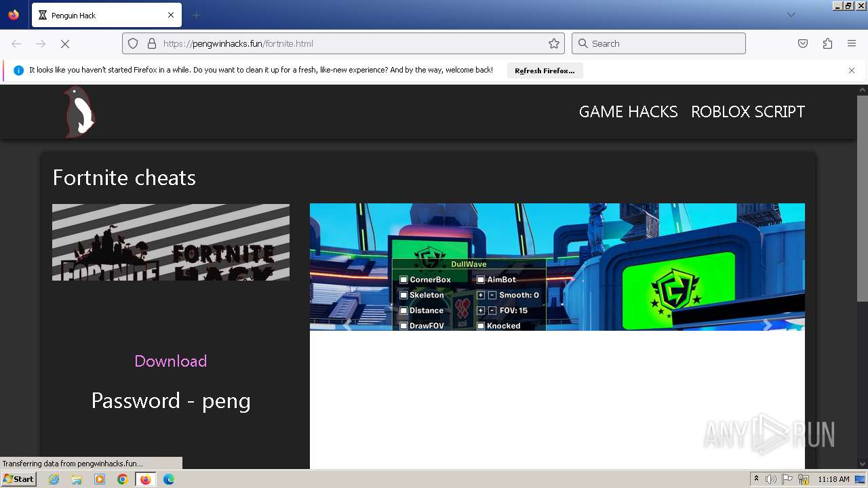Click the info icon in the notification bar
The image size is (868, 488).
pos(18,70)
